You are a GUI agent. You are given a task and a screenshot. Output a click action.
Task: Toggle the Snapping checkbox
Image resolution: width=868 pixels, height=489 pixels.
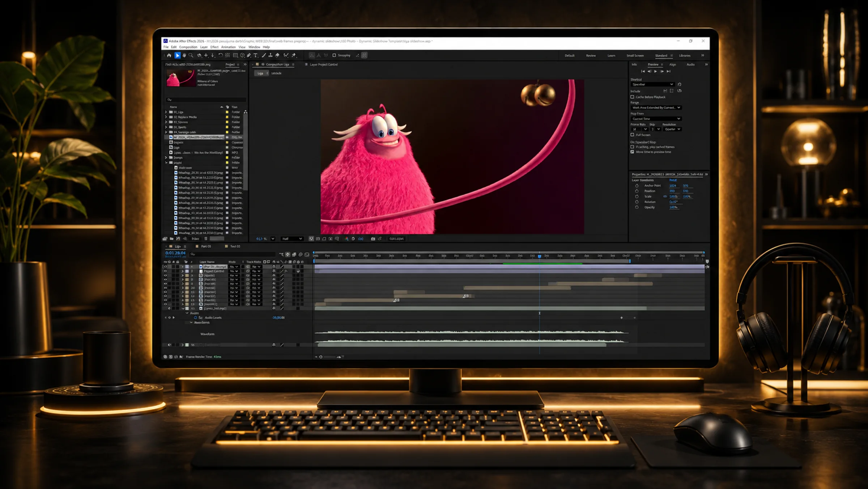pyautogui.click(x=334, y=55)
